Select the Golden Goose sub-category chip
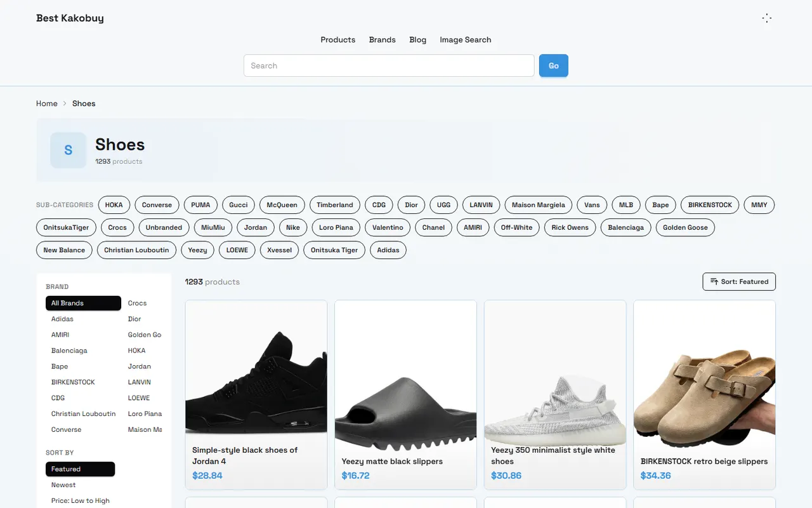The width and height of the screenshot is (812, 508). [x=685, y=227]
